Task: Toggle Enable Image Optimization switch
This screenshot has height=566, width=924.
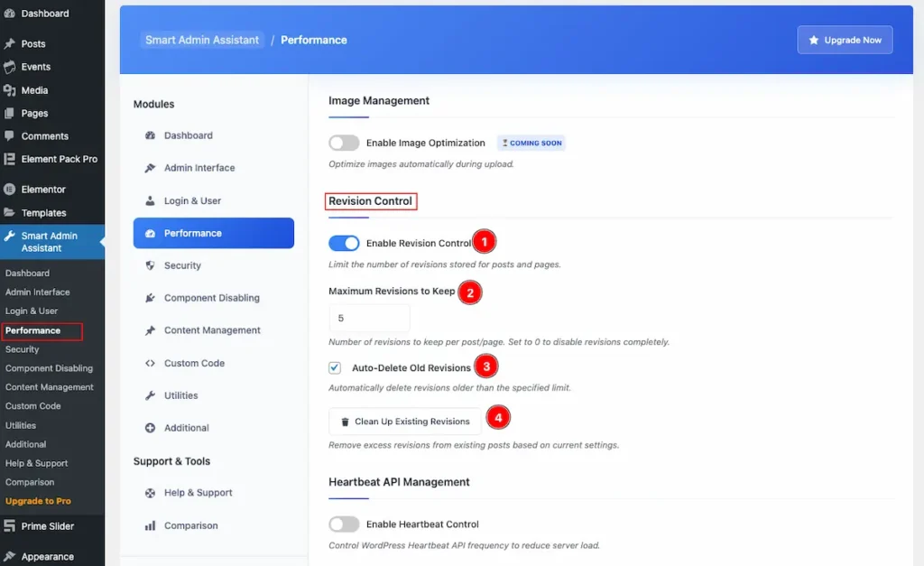Action: (x=344, y=143)
